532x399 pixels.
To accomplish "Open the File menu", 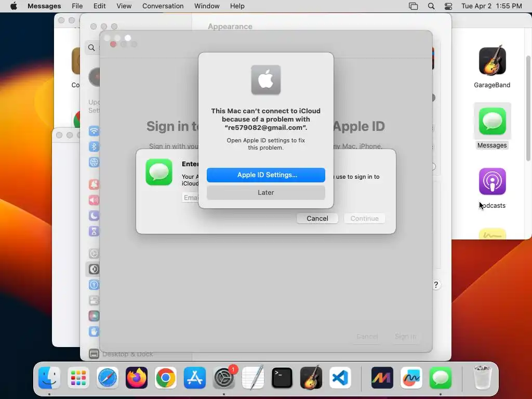I will [x=77, y=6].
